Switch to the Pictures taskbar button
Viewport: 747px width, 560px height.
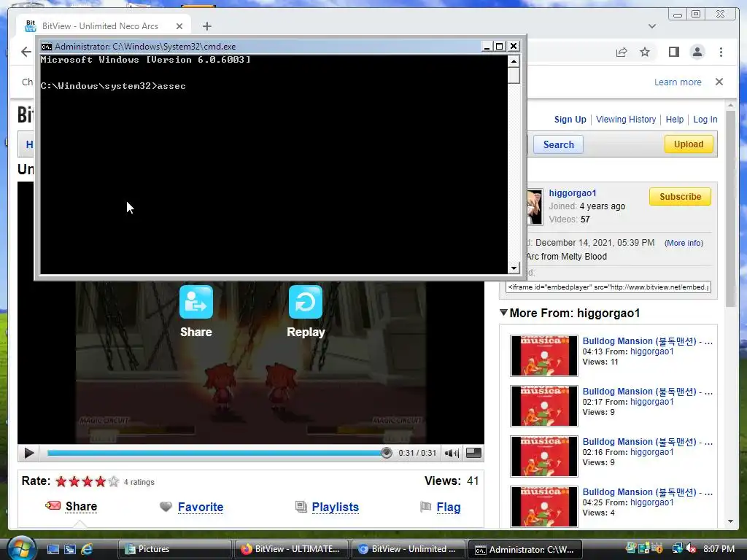coord(174,549)
